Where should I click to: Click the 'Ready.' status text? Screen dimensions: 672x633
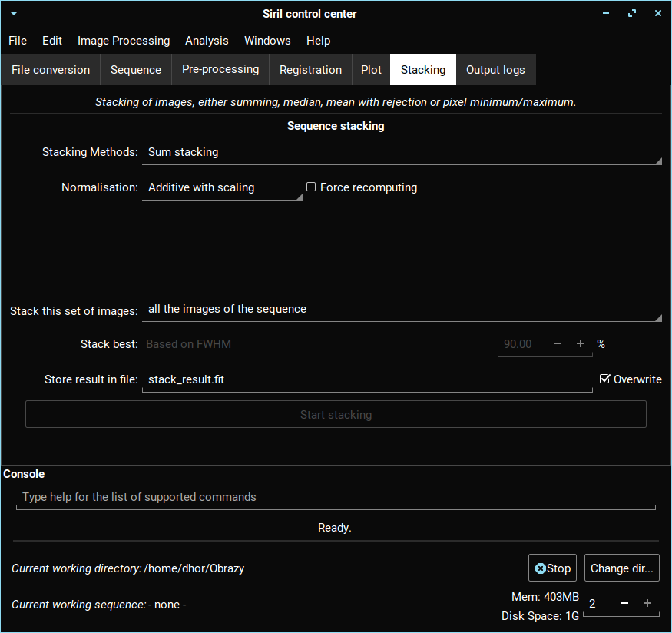[335, 528]
